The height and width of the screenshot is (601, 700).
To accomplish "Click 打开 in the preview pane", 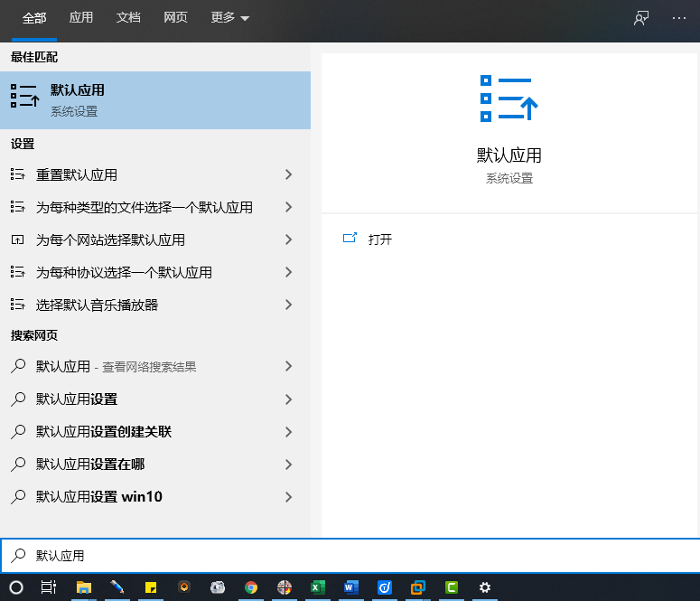I will coord(379,239).
